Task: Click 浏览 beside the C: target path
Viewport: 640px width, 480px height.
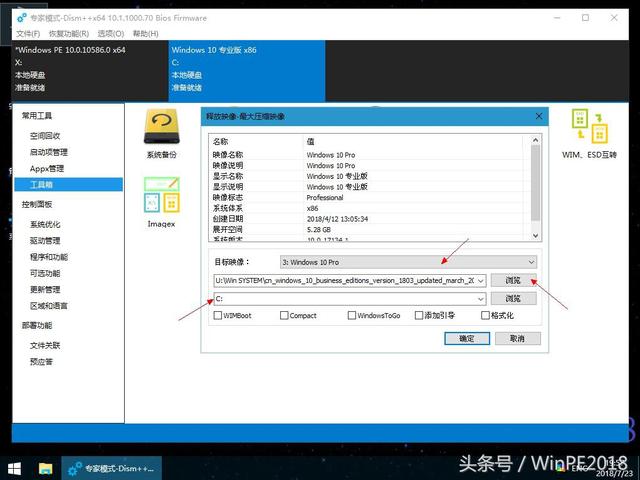Action: pyautogui.click(x=513, y=299)
